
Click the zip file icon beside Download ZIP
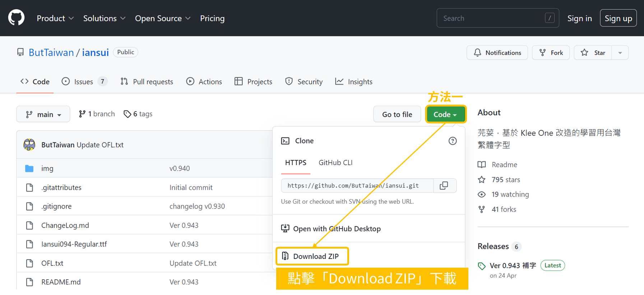pyautogui.click(x=285, y=256)
